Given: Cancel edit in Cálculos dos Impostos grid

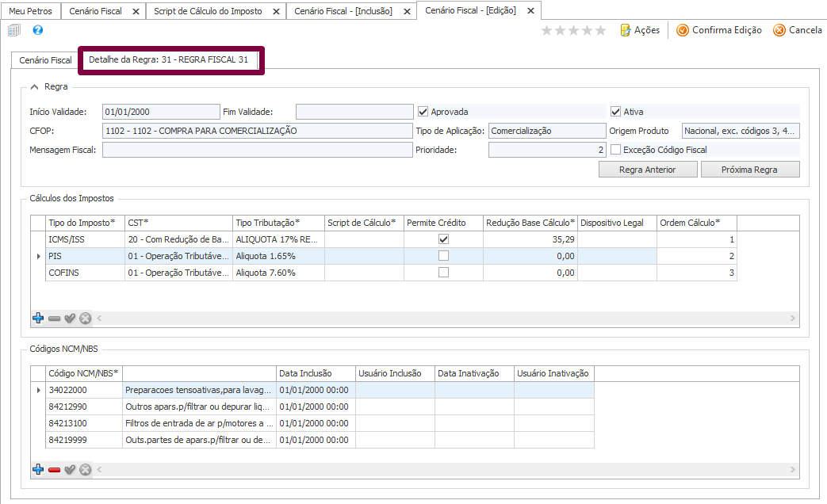Looking at the screenshot, I should coord(86,318).
